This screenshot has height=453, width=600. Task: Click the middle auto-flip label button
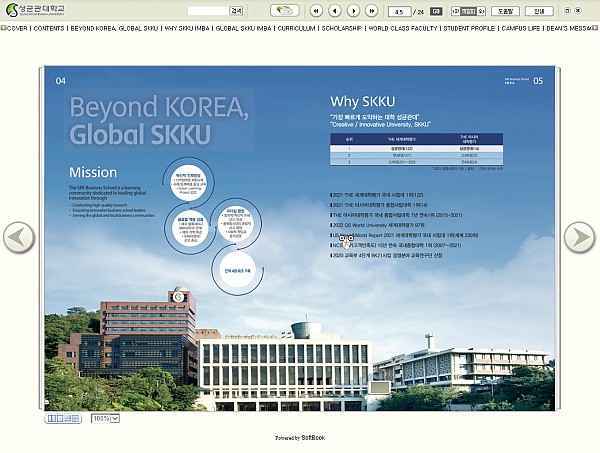pos(468,11)
